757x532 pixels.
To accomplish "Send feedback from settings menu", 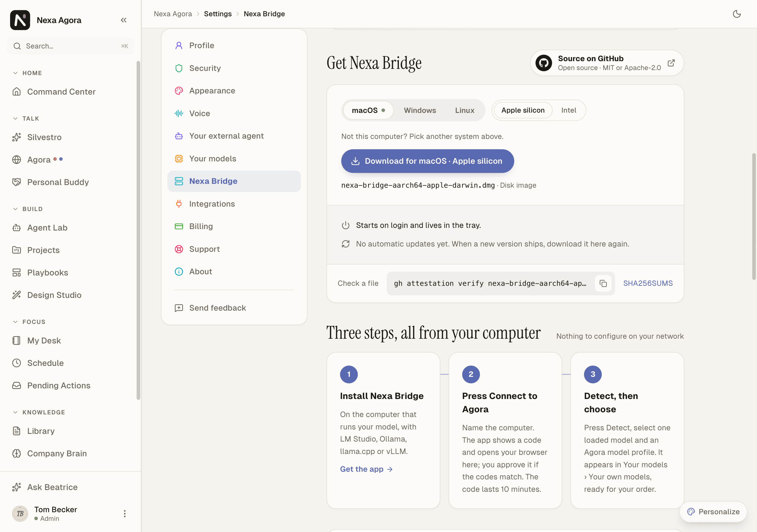I will [x=234, y=308].
